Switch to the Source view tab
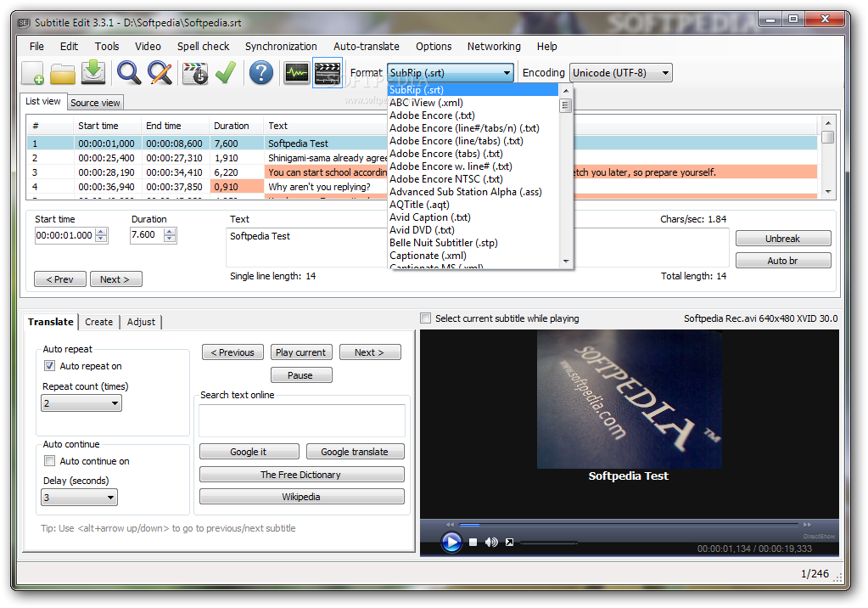 [x=95, y=103]
